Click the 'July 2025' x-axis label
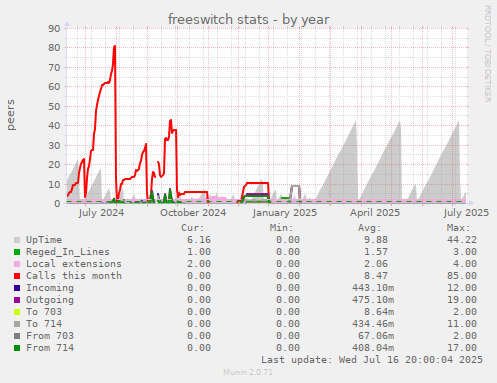Screen dimensions: 497x383 pyautogui.click(x=466, y=213)
